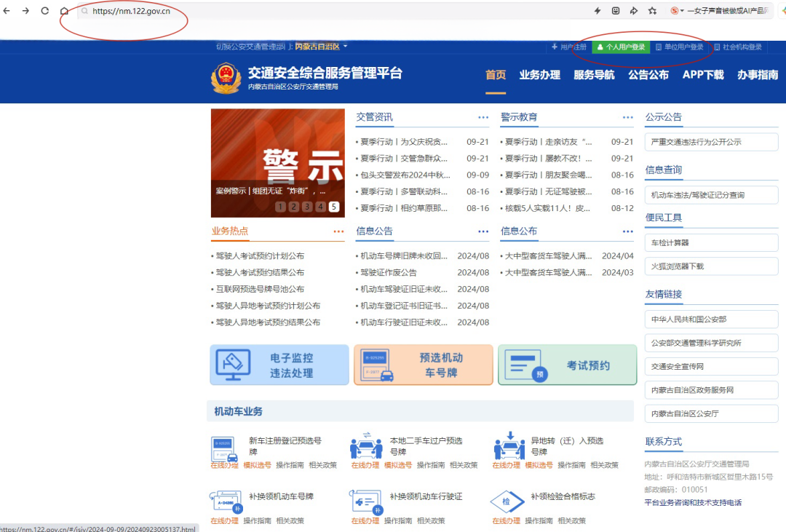This screenshot has height=532, width=786.
Task: Expand the 警示教育 more dots
Action: [627, 117]
